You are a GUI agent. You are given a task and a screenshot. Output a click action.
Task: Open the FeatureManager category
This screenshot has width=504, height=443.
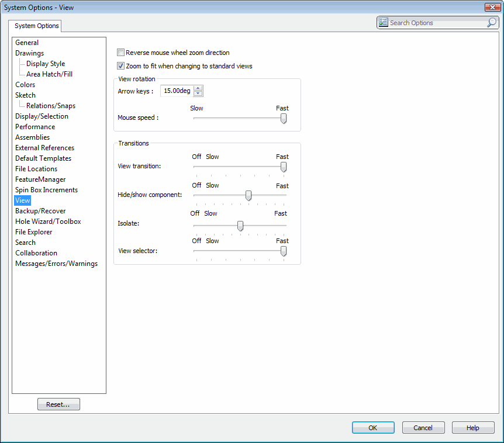pyautogui.click(x=40, y=179)
